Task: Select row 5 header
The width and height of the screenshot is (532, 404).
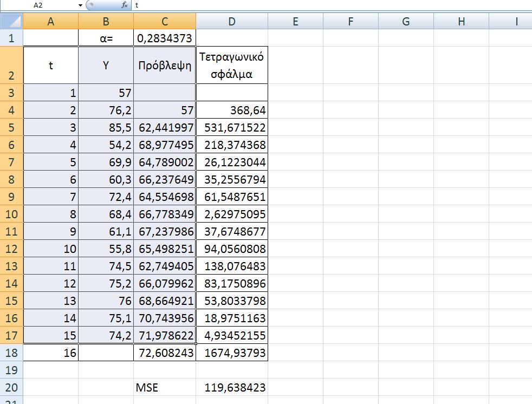Action: [11, 127]
